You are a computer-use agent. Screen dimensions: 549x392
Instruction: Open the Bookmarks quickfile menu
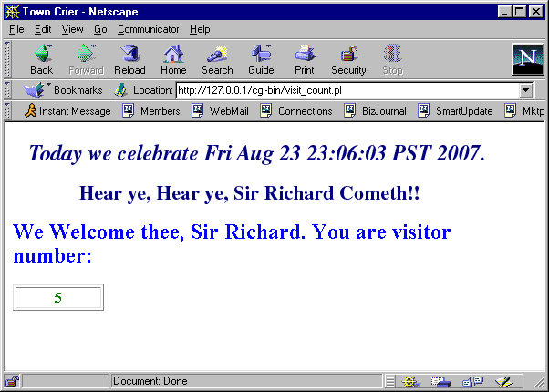[63, 90]
